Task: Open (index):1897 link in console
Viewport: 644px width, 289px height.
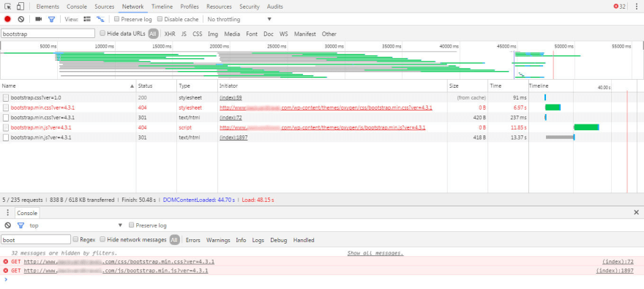Action: tap(615, 271)
